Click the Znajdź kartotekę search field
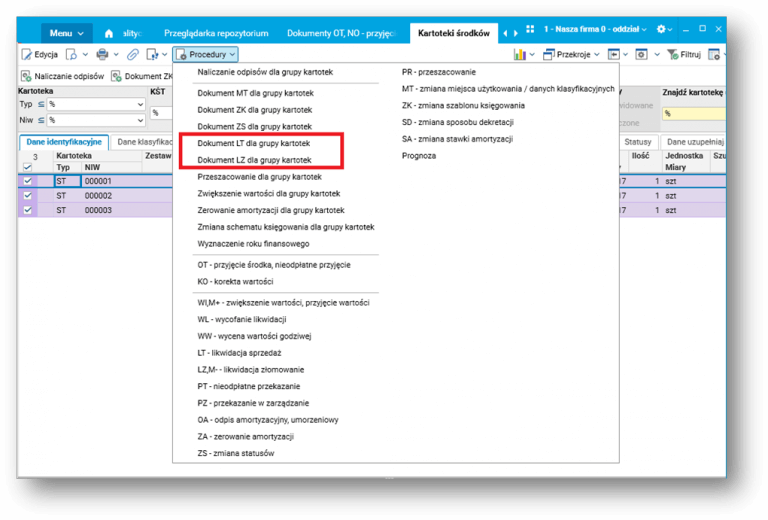768x520 pixels. pos(694,114)
